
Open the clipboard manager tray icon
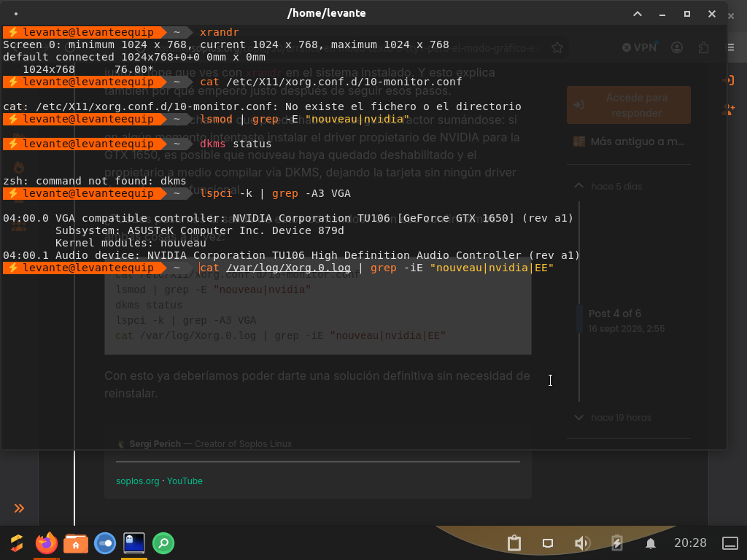point(514,542)
